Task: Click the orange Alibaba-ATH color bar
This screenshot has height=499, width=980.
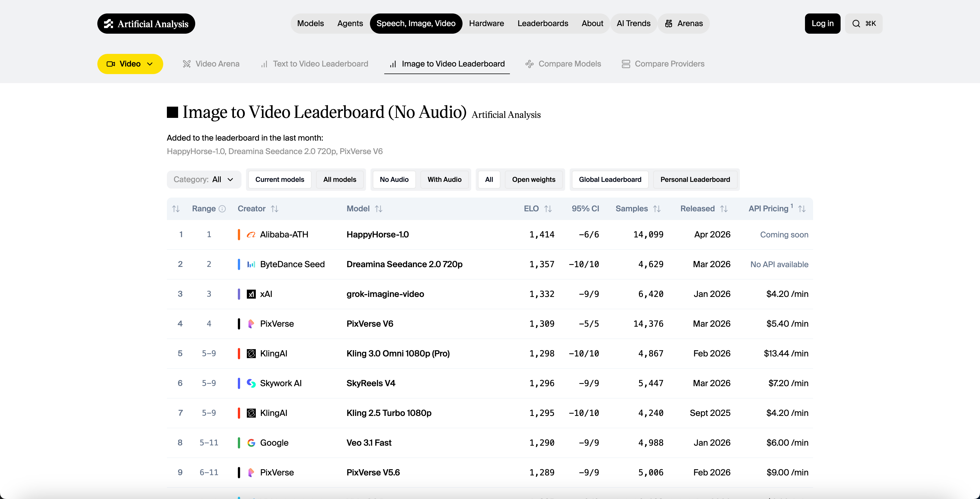Action: click(239, 234)
